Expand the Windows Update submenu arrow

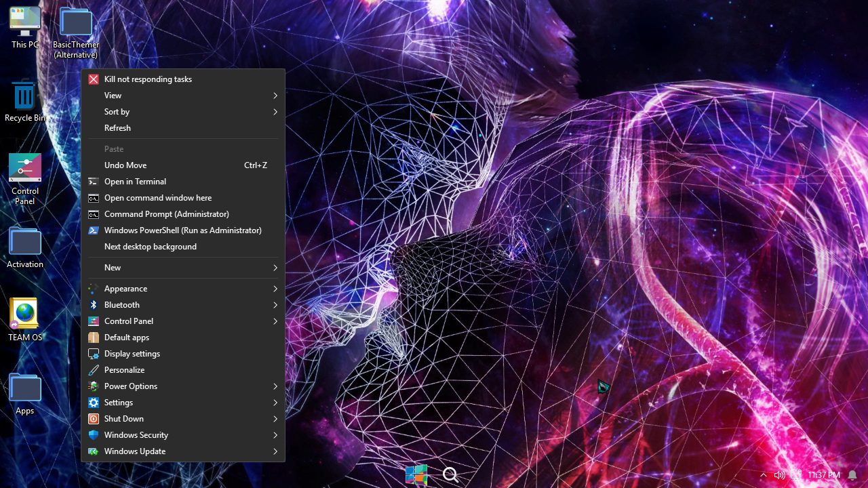pos(275,451)
